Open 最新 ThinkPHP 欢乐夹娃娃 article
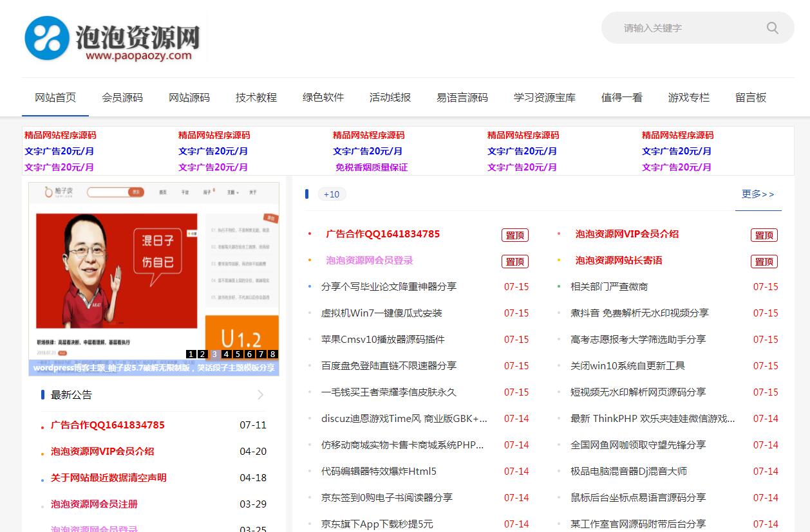This screenshot has width=810, height=532. [653, 419]
